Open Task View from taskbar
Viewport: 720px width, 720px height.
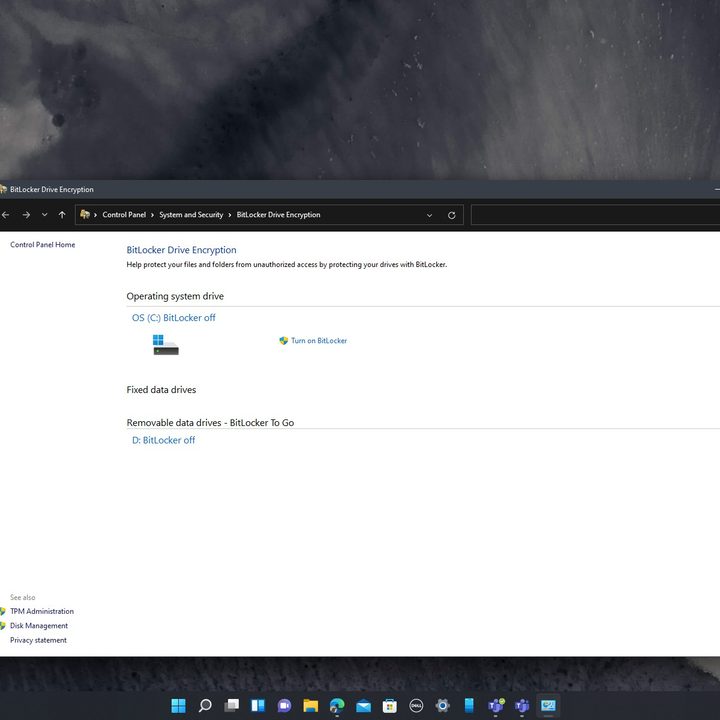tap(231, 705)
